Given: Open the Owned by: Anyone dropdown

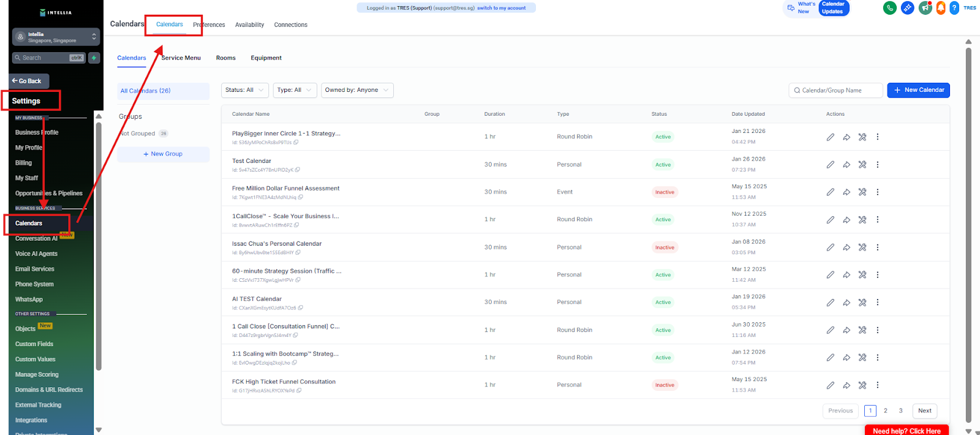Looking at the screenshot, I should pos(357,90).
